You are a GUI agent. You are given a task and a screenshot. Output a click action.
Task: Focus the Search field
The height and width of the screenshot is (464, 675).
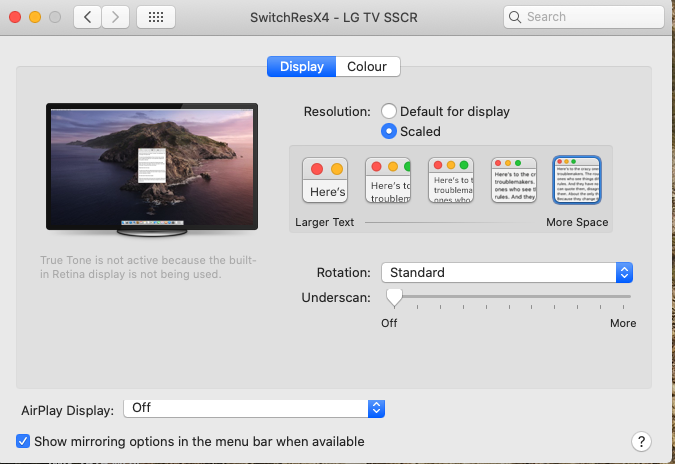(584, 17)
